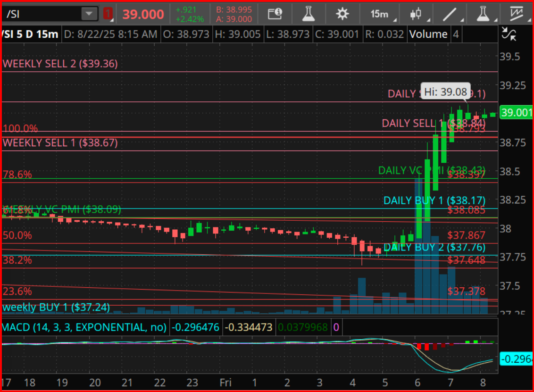Screen dimensions: 534x392
Task: Click the DAILY VC PMI ($38.43) label
Action: pos(432,170)
